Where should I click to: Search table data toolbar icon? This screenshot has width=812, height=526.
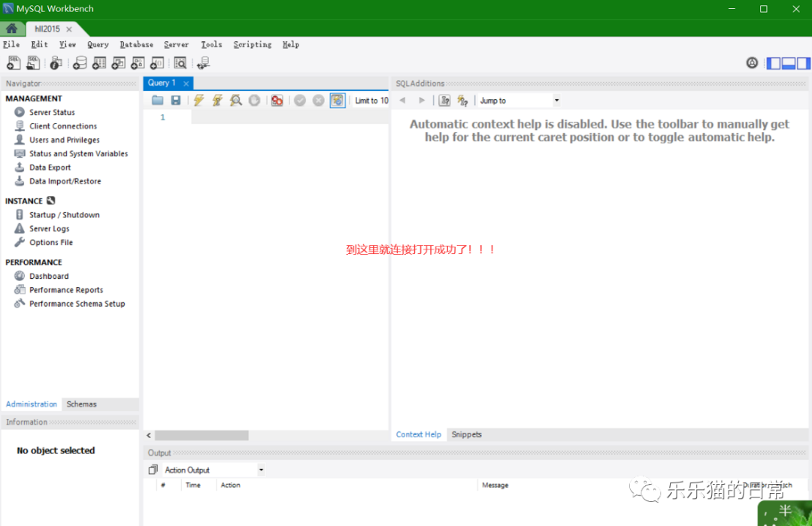coord(180,63)
